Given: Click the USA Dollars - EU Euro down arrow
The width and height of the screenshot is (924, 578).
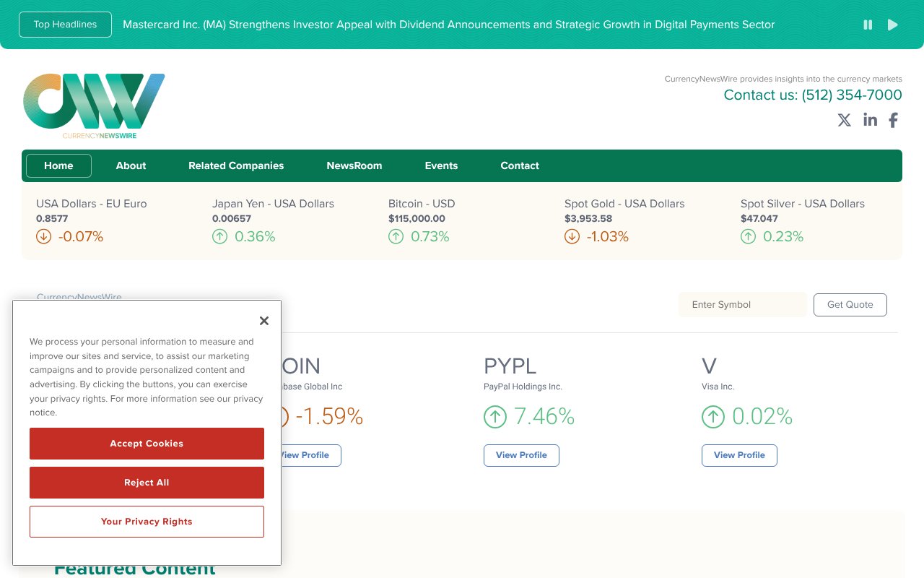Looking at the screenshot, I should tap(43, 236).
